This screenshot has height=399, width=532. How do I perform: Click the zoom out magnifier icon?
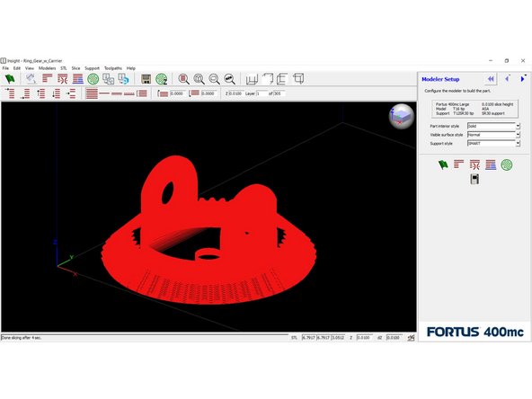point(214,79)
